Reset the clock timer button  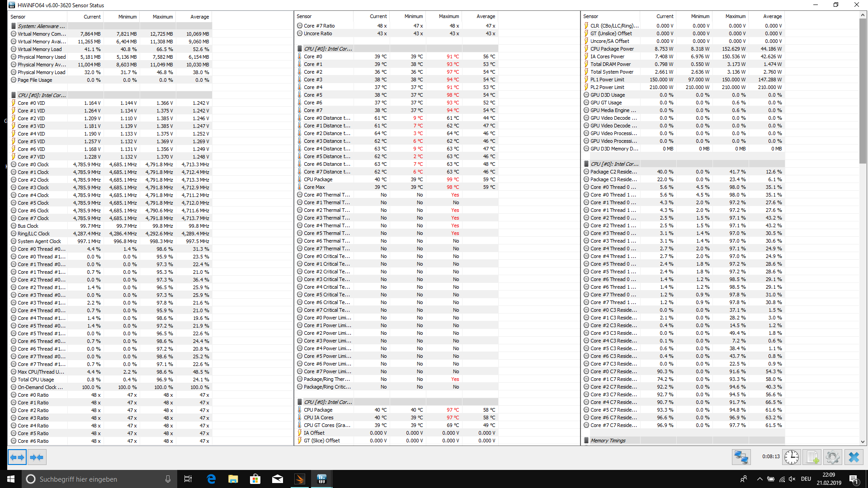[791, 457]
